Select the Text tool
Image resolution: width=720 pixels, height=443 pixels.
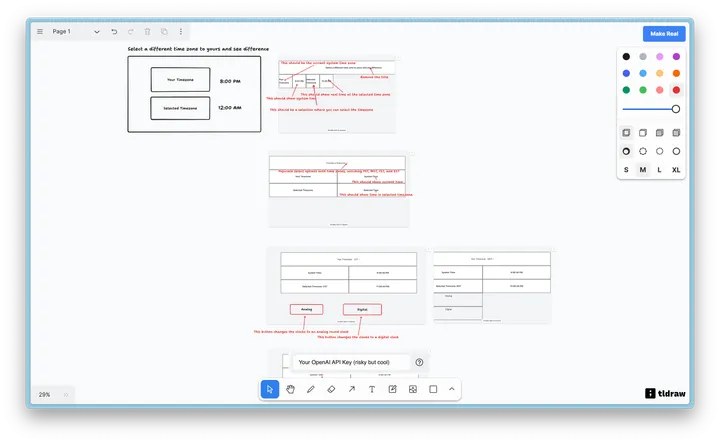[x=372, y=389]
